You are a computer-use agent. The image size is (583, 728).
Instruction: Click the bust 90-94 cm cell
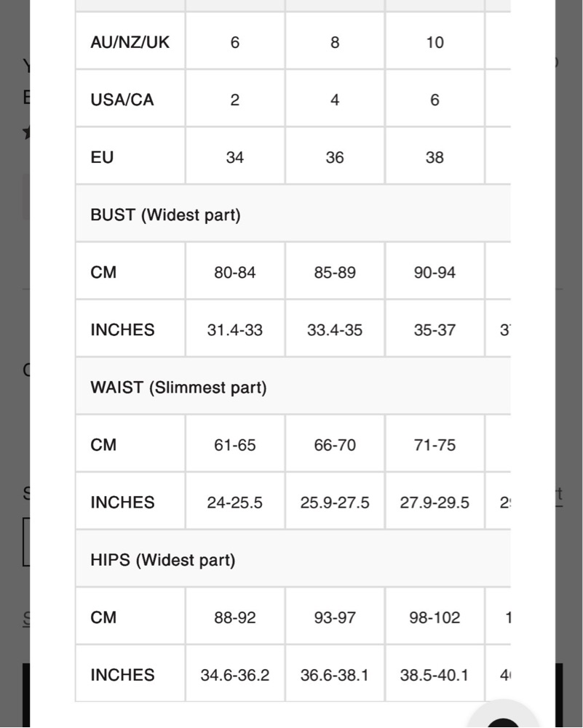435,273
